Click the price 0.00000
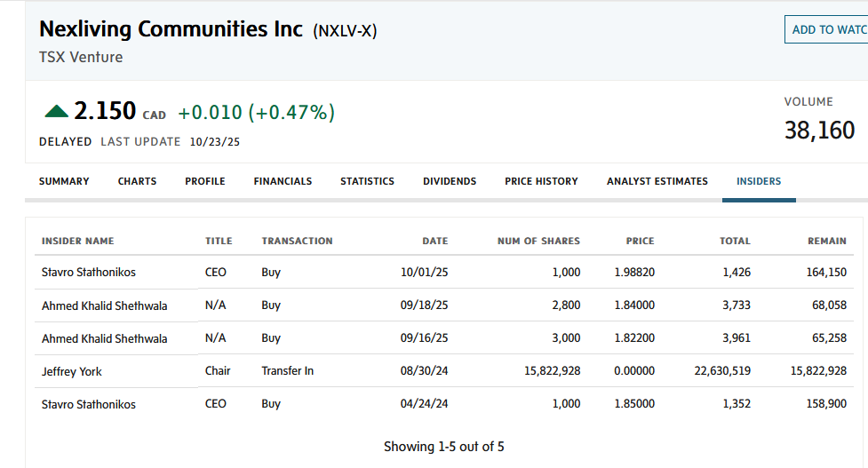The height and width of the screenshot is (468, 868). click(x=634, y=370)
